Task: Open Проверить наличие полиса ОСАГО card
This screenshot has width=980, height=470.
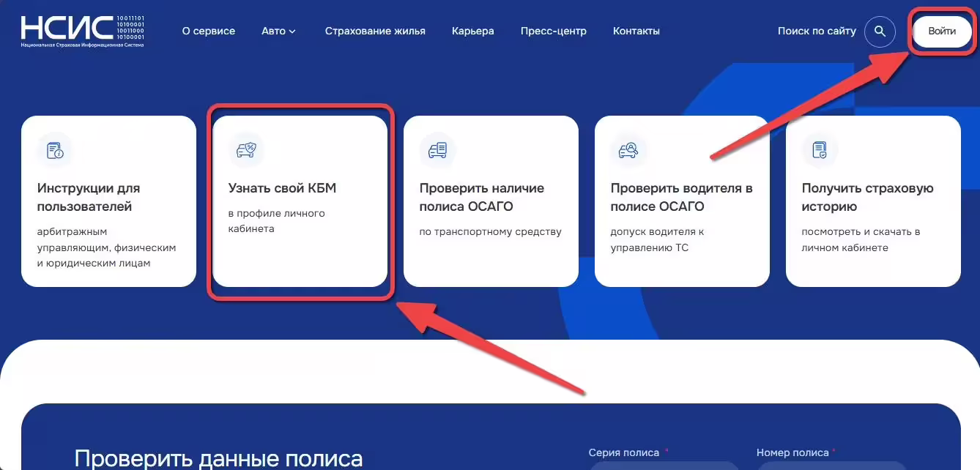Action: pos(491,201)
